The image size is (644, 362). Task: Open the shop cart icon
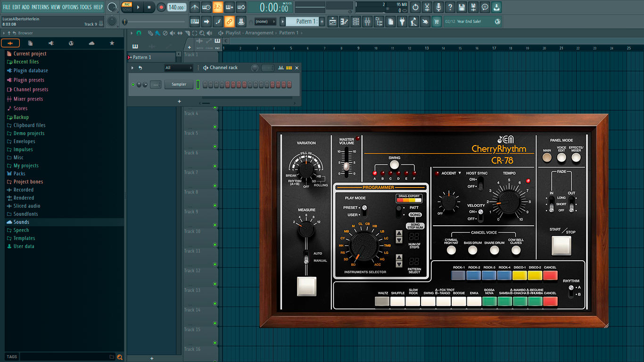point(437,21)
